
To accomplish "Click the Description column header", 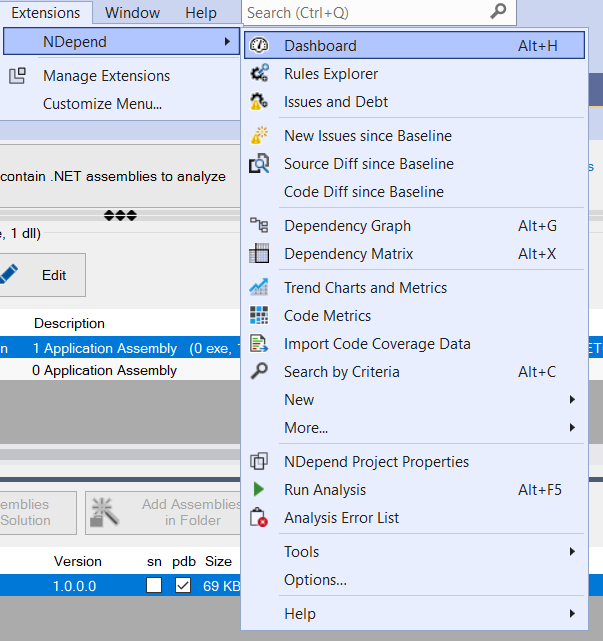I will 69,323.
